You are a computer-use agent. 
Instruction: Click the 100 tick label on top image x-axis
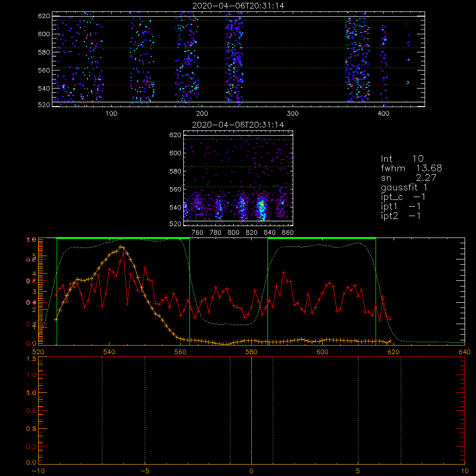(111, 114)
